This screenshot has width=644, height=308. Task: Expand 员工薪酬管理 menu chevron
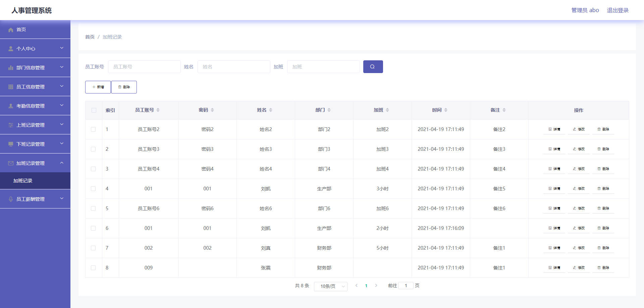pos(62,198)
